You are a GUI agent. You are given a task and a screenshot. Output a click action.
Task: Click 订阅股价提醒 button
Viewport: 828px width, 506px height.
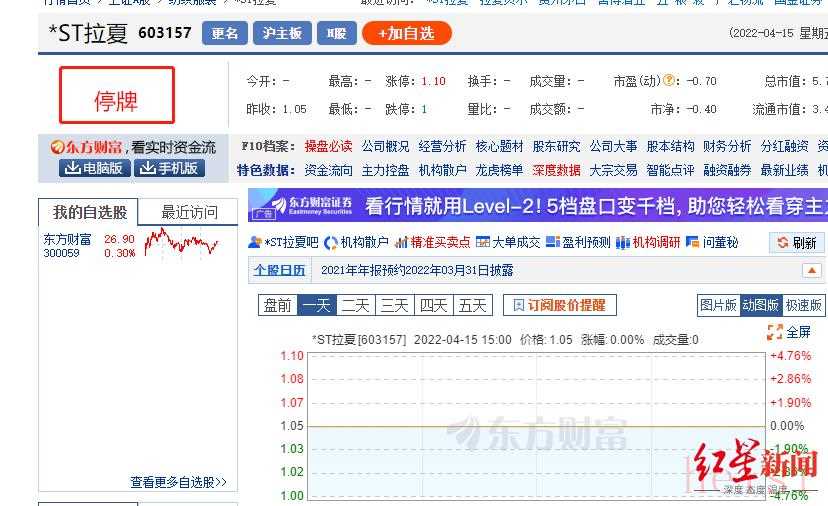coord(560,305)
